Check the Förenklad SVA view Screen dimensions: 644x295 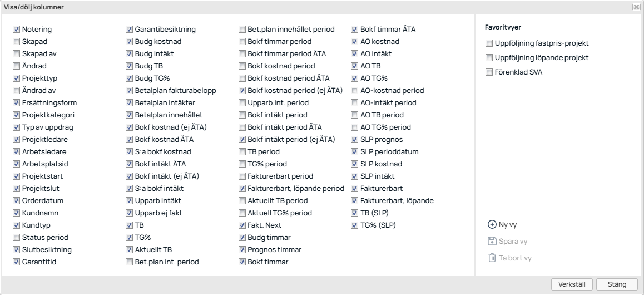[x=489, y=72]
